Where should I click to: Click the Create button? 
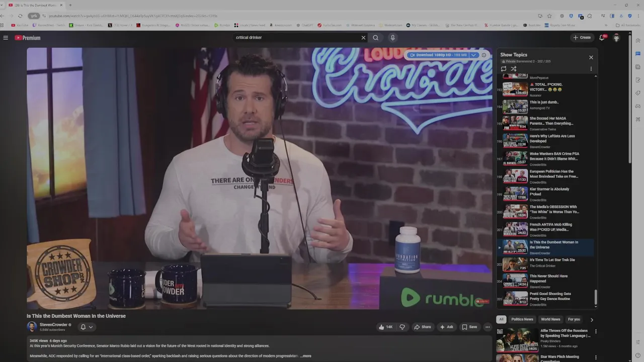[x=582, y=38]
